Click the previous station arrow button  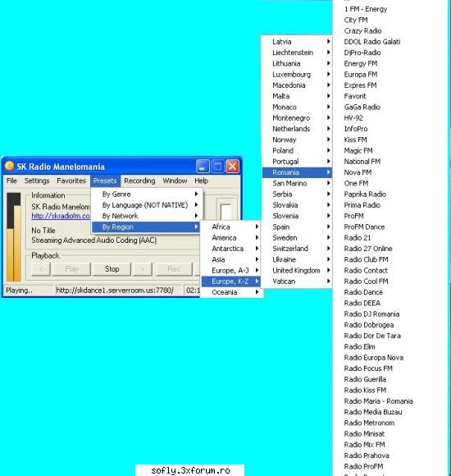point(41,269)
